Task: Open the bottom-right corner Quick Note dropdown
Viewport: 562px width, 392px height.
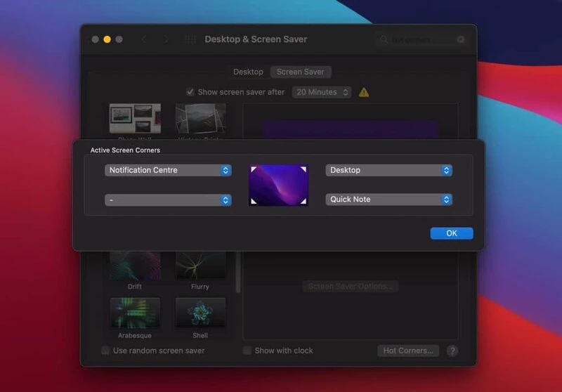Action: click(389, 200)
